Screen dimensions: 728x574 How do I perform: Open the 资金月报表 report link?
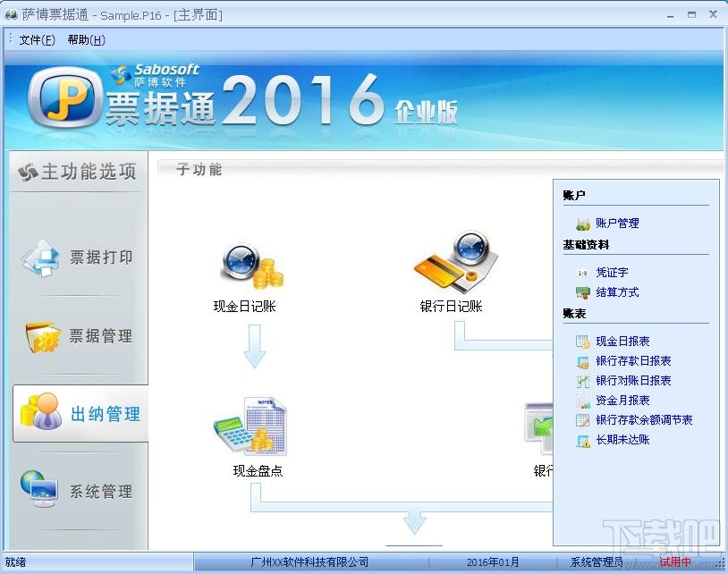[x=623, y=401]
